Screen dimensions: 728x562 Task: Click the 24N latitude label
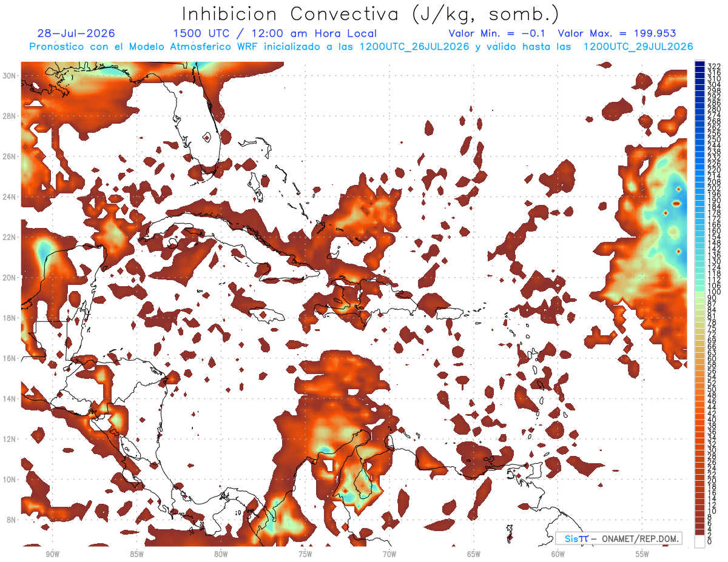click(x=10, y=196)
